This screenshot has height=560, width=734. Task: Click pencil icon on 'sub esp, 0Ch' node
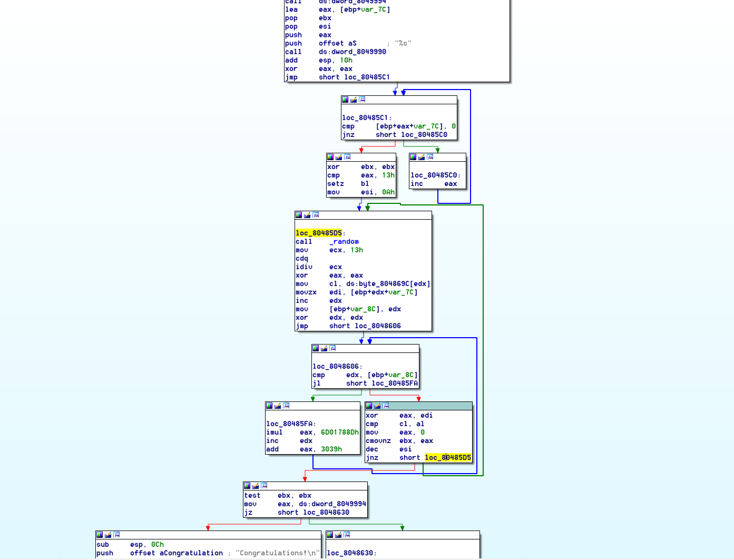click(108, 535)
